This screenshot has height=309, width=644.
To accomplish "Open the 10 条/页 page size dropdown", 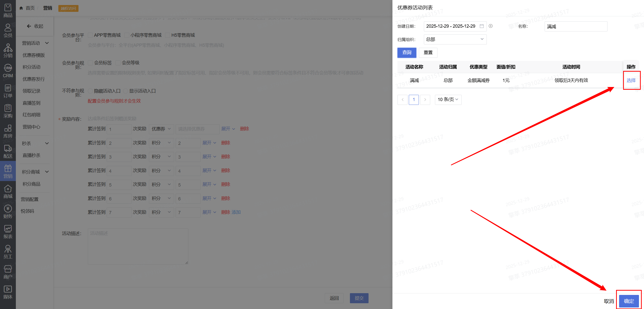I will [448, 100].
